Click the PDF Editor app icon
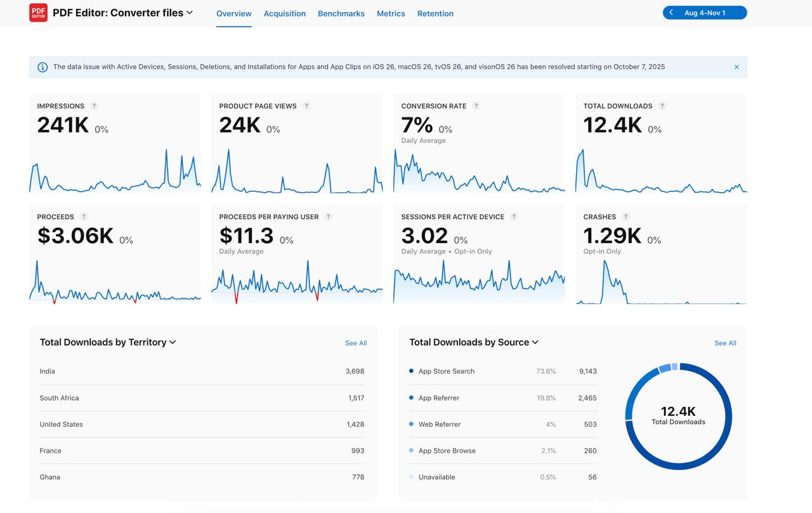The image size is (812, 513). pyautogui.click(x=38, y=12)
